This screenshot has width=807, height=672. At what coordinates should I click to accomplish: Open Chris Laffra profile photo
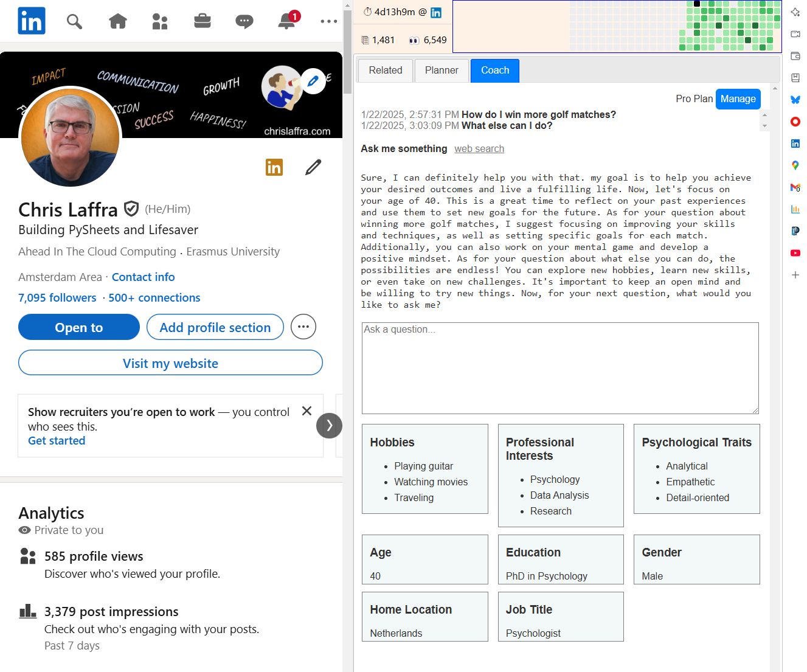point(71,137)
